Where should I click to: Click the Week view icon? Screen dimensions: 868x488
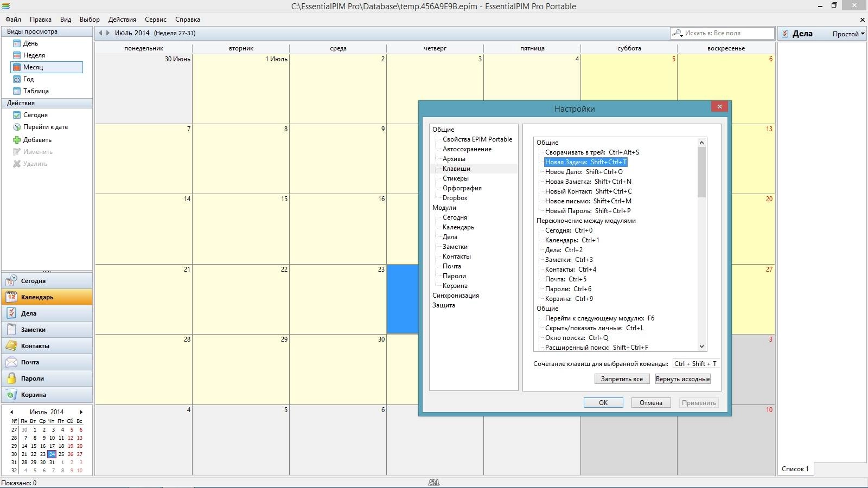pos(17,55)
